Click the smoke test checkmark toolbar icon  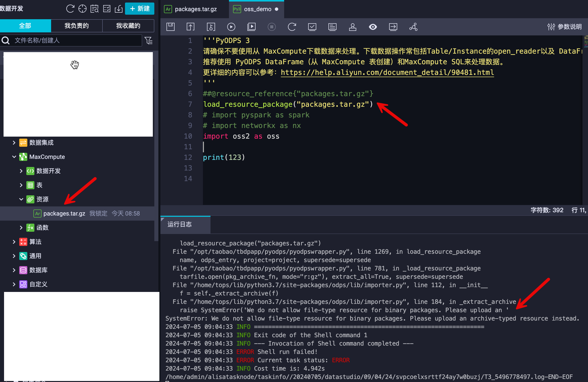(312, 27)
